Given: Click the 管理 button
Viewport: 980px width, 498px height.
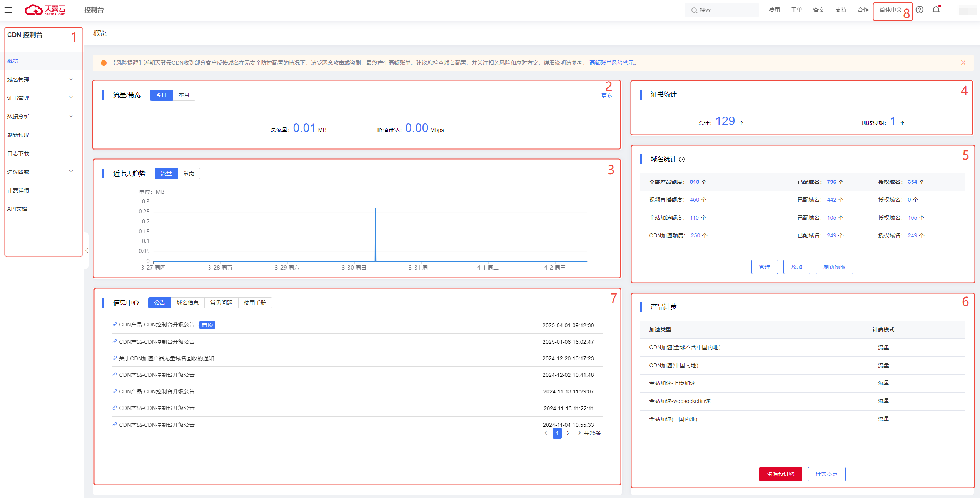Looking at the screenshot, I should 765,267.
